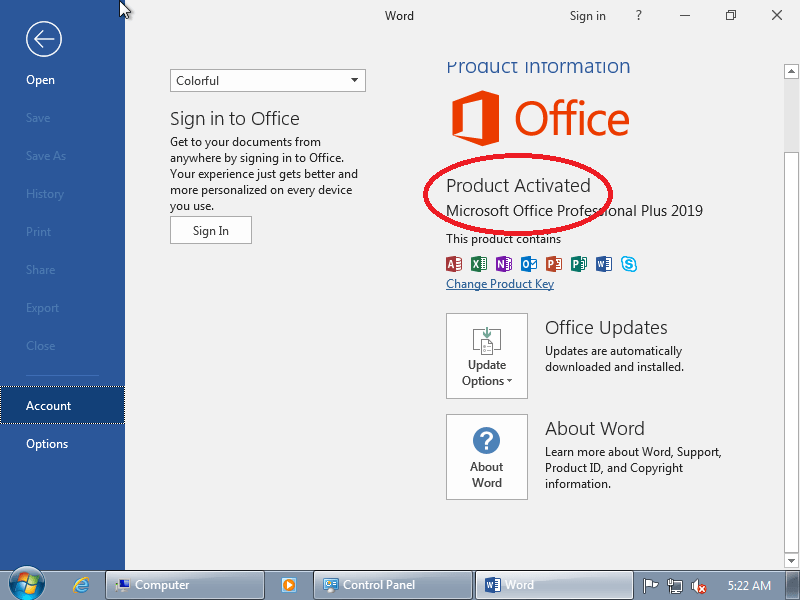Open Action Center flag icon in tray
800x600 pixels.
point(651,586)
